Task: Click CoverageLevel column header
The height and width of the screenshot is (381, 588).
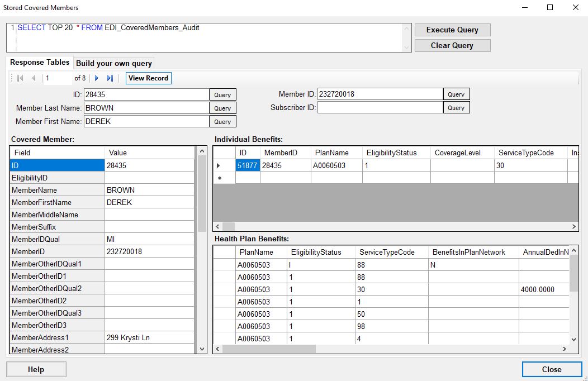Action: 462,153
